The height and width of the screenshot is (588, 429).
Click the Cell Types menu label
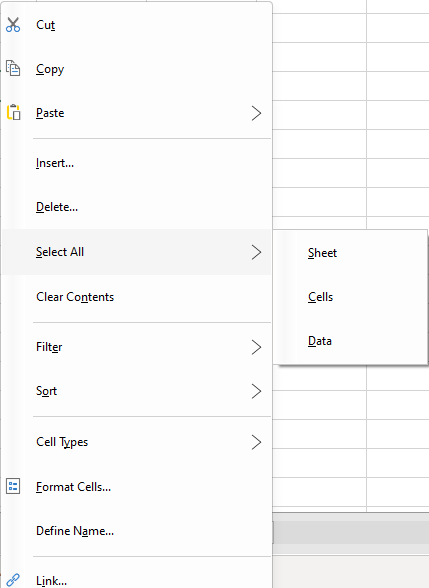pyautogui.click(x=62, y=442)
